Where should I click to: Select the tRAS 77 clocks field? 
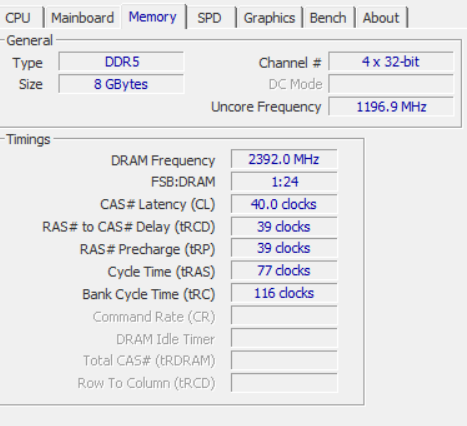[284, 271]
